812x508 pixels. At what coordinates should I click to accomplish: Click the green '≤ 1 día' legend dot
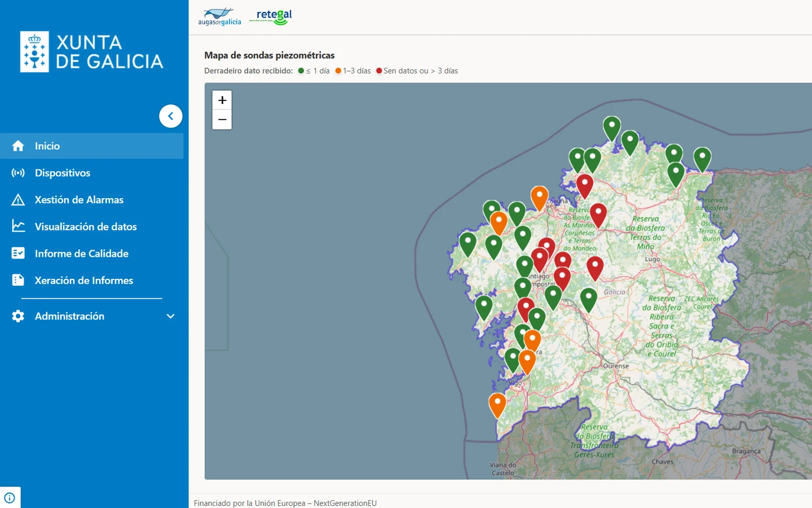[x=301, y=71]
